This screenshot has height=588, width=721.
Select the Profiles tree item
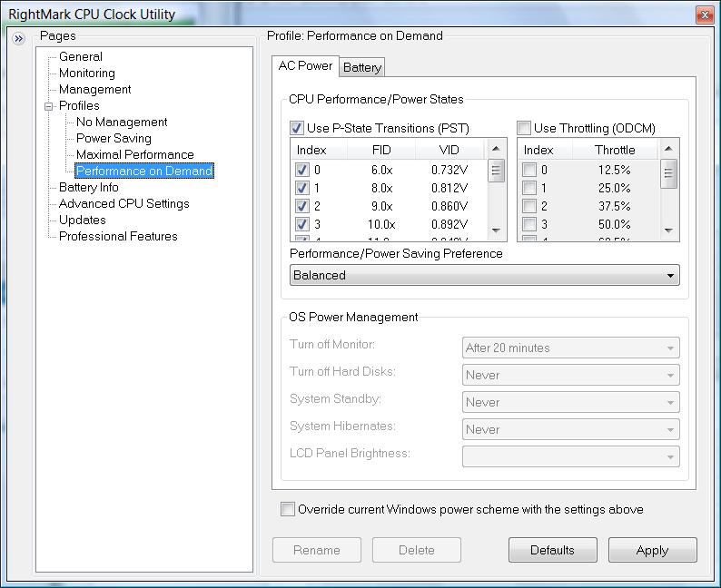(79, 105)
